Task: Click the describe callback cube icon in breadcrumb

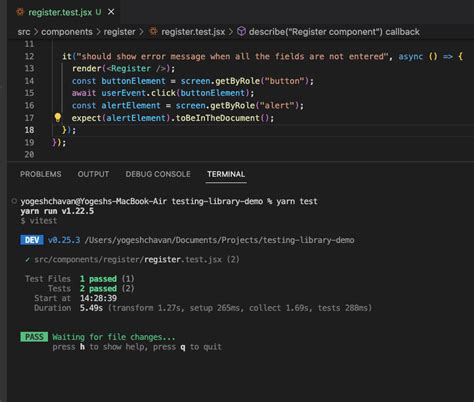Action: 241,31
